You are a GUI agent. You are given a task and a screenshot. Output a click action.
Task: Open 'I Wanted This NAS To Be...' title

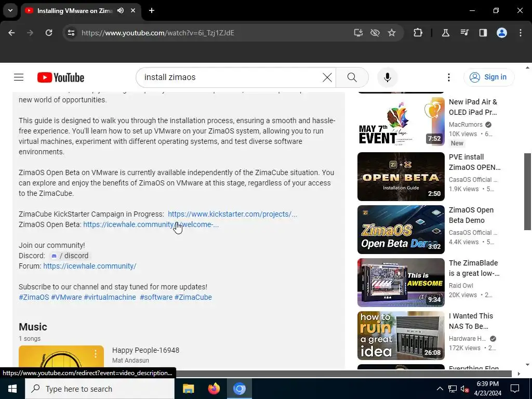471,321
